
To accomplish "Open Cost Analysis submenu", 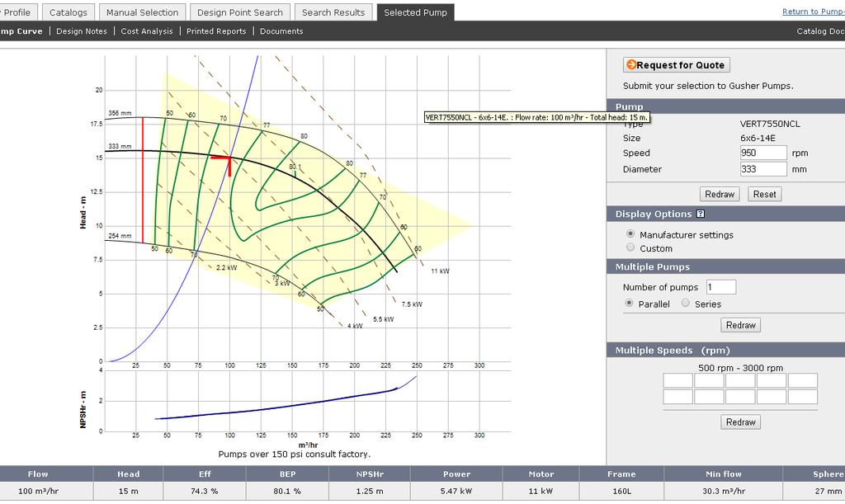I will 147,31.
